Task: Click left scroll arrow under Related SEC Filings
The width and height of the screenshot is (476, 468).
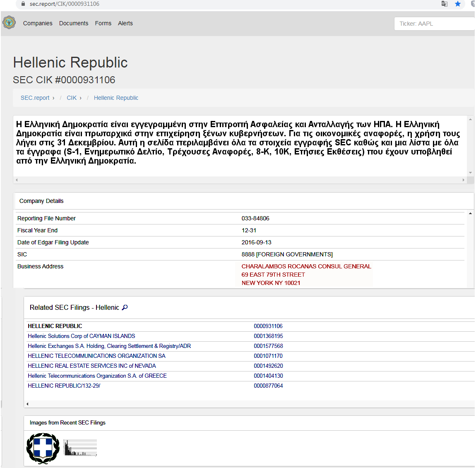Action: tap(27, 404)
